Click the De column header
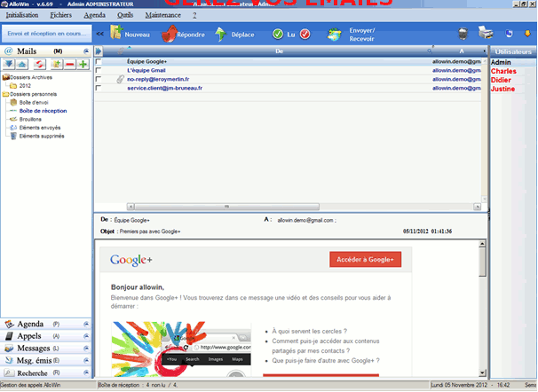The width and height of the screenshot is (538, 392). 279,51
